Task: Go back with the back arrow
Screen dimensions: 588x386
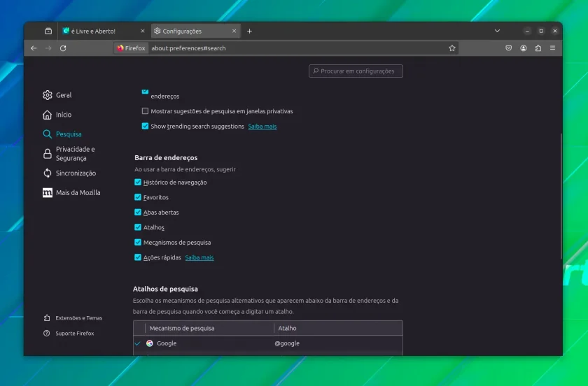Action: click(x=34, y=48)
